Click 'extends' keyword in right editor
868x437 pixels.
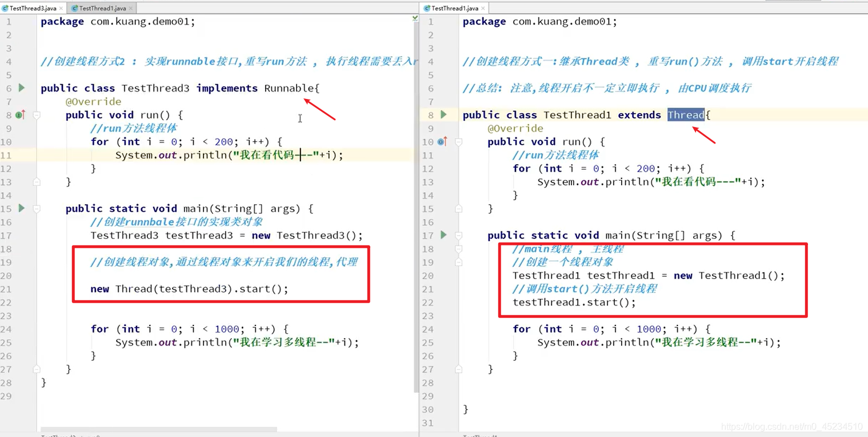[x=639, y=115]
